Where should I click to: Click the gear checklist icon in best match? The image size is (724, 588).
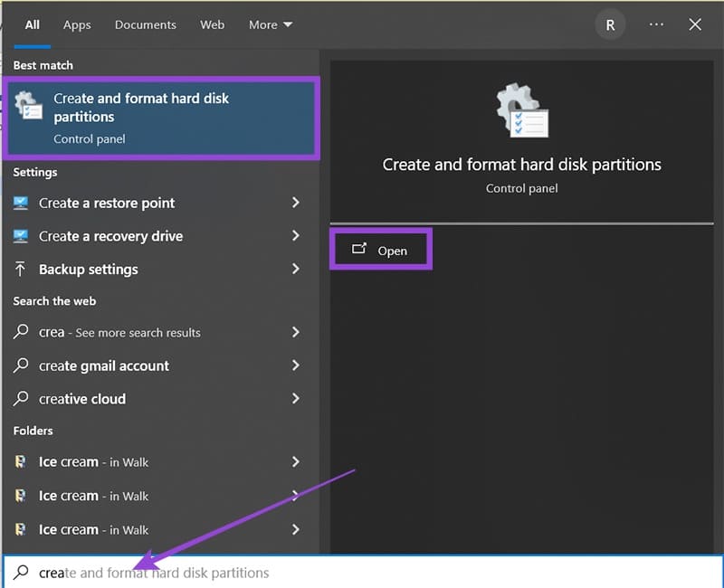[28, 105]
